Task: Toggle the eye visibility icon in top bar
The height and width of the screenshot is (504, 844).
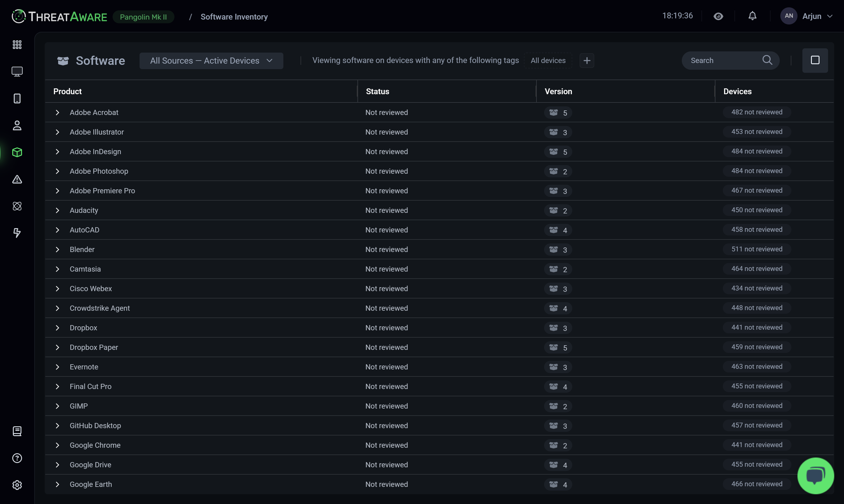Action: click(x=718, y=16)
